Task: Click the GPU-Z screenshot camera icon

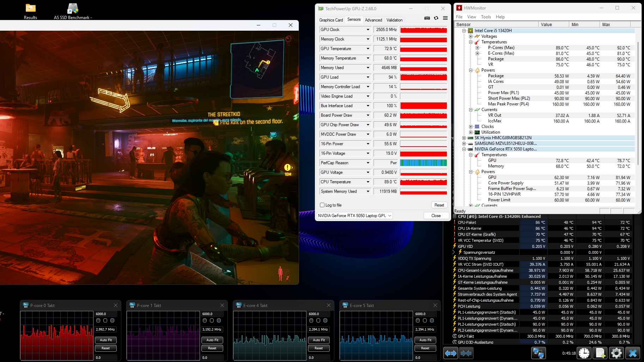Action: point(427,18)
